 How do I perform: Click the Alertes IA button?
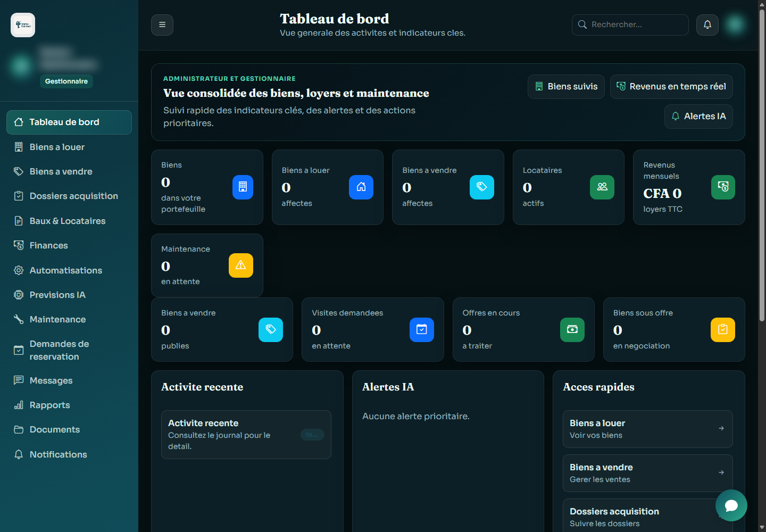point(698,117)
